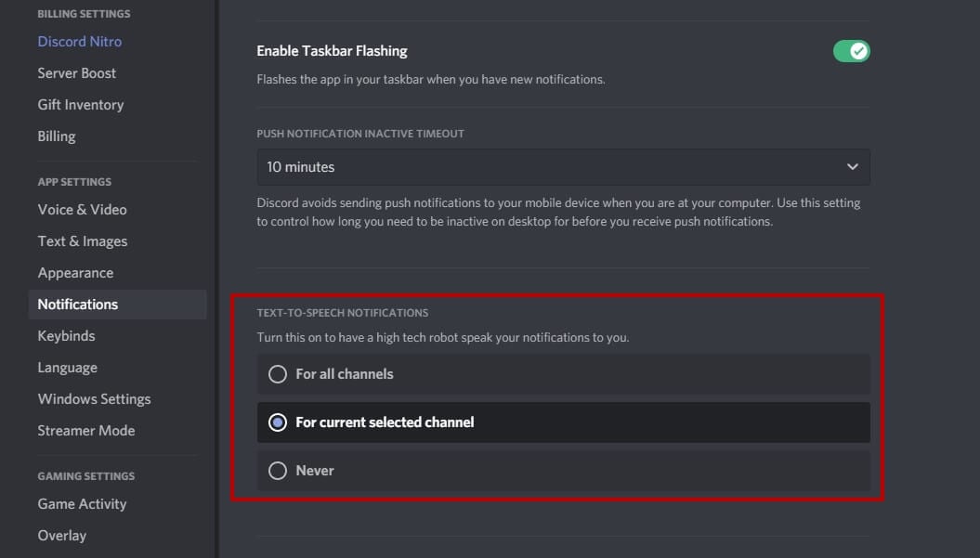The width and height of the screenshot is (980, 558).
Task: Navigate to Windows Settings
Action: point(94,399)
